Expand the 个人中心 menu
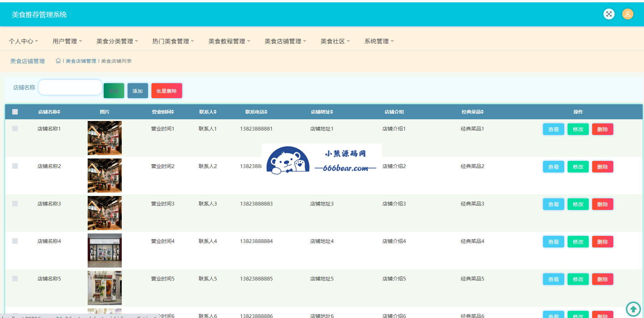The image size is (644, 318). (x=24, y=41)
